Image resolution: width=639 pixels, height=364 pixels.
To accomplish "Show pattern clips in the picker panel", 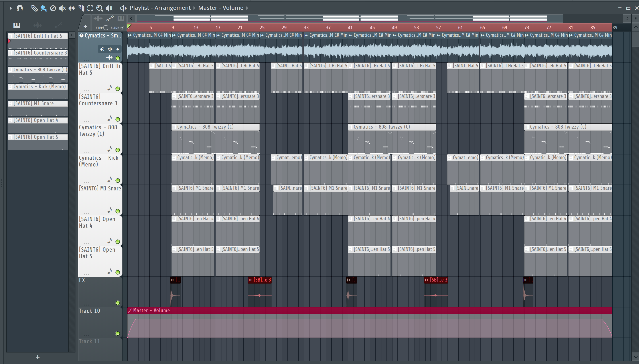I will click(x=16, y=25).
